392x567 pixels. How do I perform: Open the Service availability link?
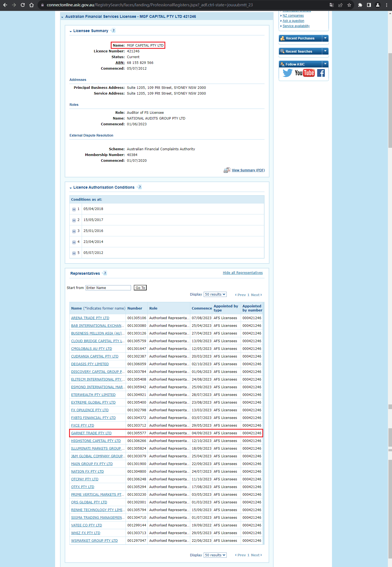296,26
